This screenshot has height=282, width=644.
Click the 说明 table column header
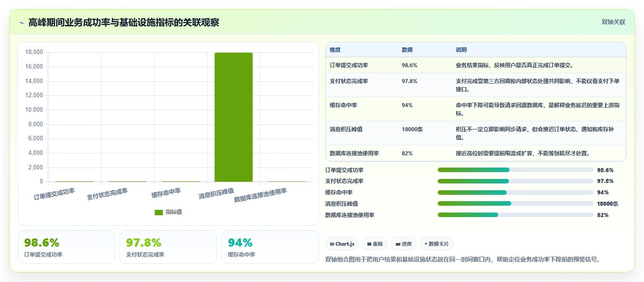point(461,50)
